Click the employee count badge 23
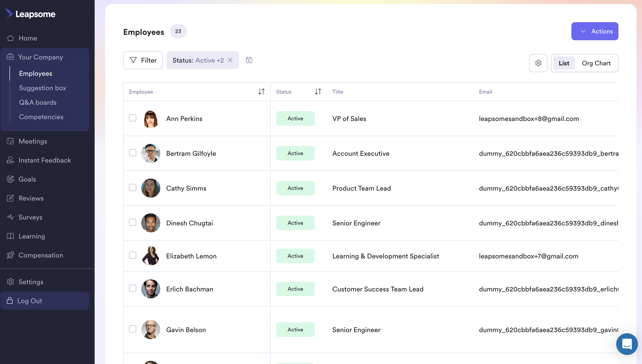 pyautogui.click(x=178, y=31)
